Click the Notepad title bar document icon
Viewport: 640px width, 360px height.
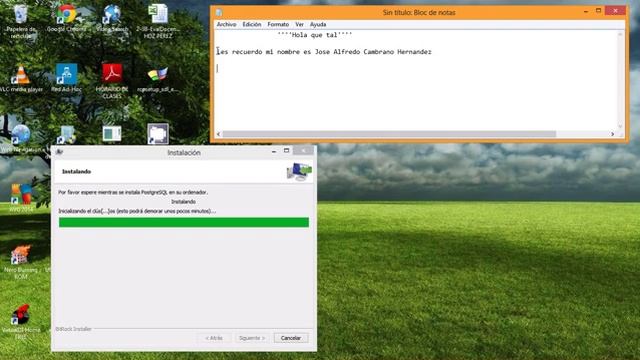(219, 12)
